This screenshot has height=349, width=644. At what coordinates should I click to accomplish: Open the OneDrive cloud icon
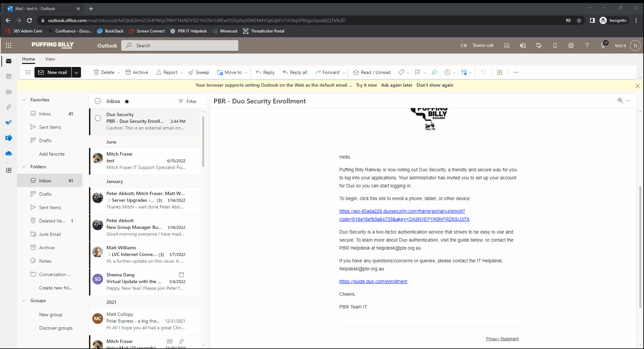tap(9, 154)
